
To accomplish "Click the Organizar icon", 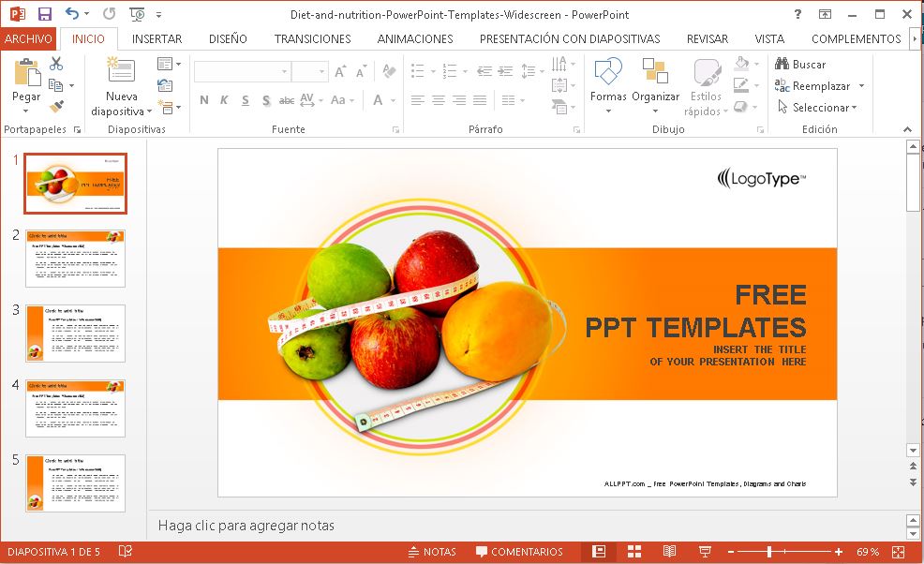I will [656, 83].
